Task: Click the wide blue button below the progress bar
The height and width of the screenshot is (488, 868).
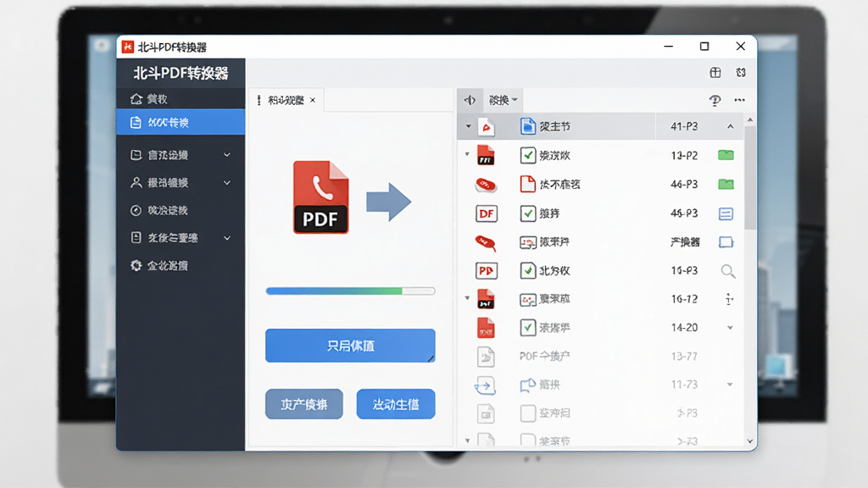Action: click(350, 346)
